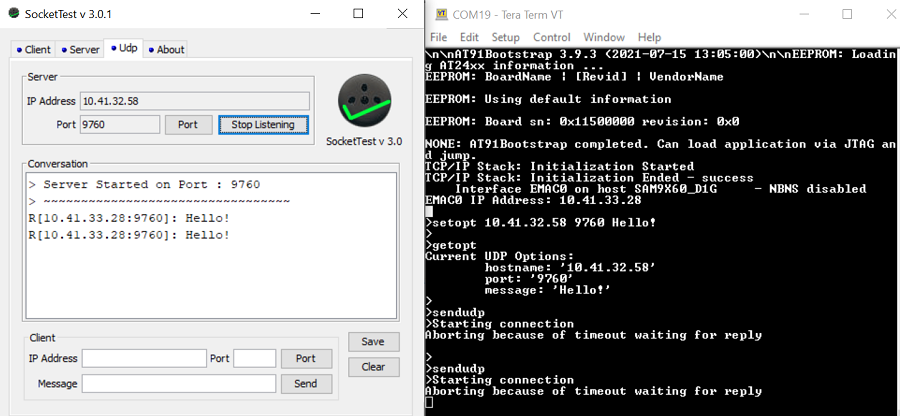900x416 pixels.
Task: Open the About tab
Action: (166, 49)
